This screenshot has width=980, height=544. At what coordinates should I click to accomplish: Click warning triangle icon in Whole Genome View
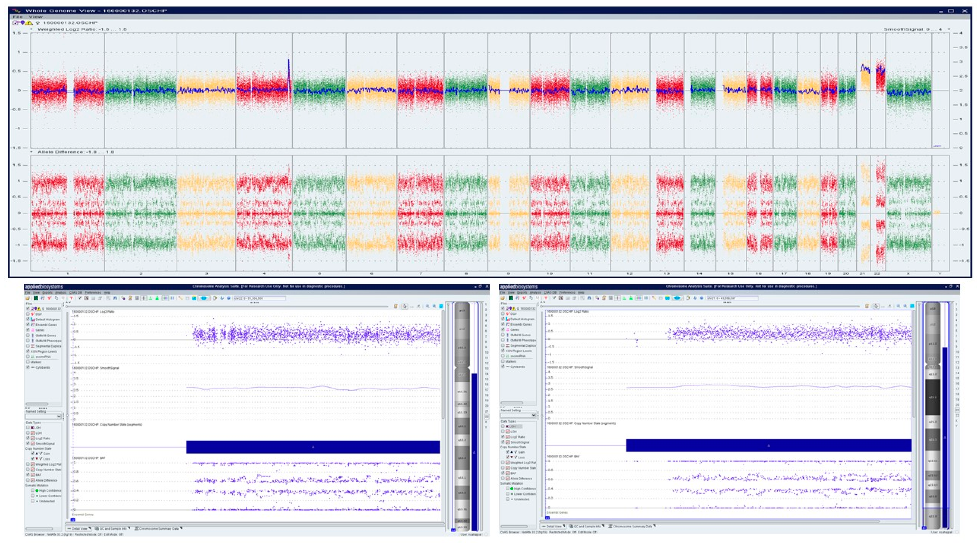point(29,23)
